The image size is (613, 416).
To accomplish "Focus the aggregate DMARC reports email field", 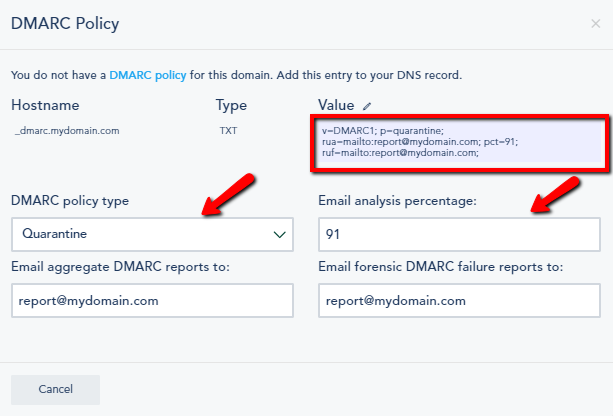I will coord(152,300).
